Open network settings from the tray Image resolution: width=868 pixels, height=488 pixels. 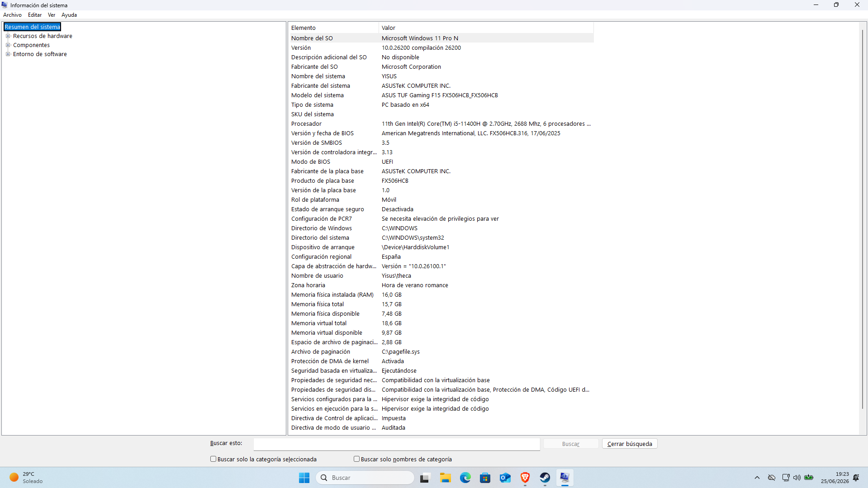tap(786, 478)
